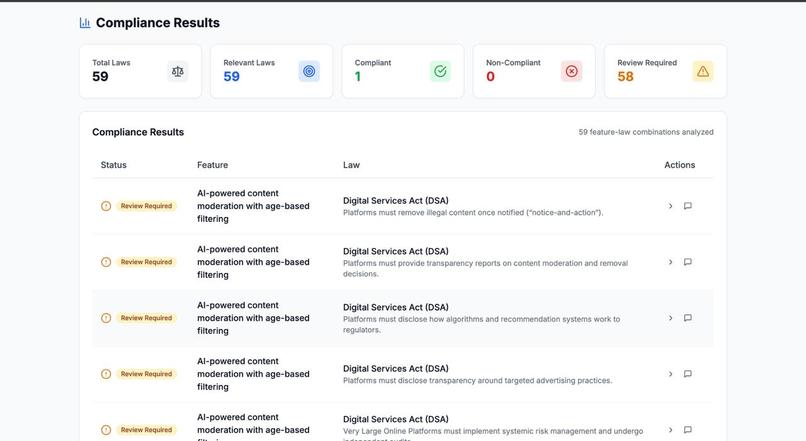This screenshot has width=806, height=441.
Task: Click the Compliance Results table heading
Action: [138, 132]
